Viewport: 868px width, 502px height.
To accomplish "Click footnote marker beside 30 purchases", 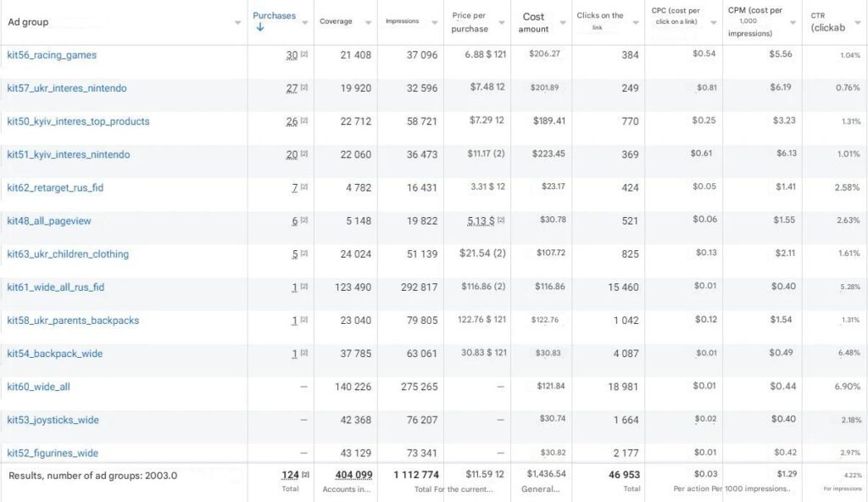I will point(303,55).
